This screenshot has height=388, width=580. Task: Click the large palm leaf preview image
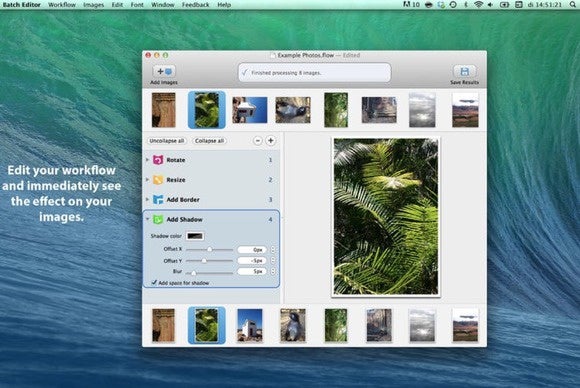(x=386, y=217)
